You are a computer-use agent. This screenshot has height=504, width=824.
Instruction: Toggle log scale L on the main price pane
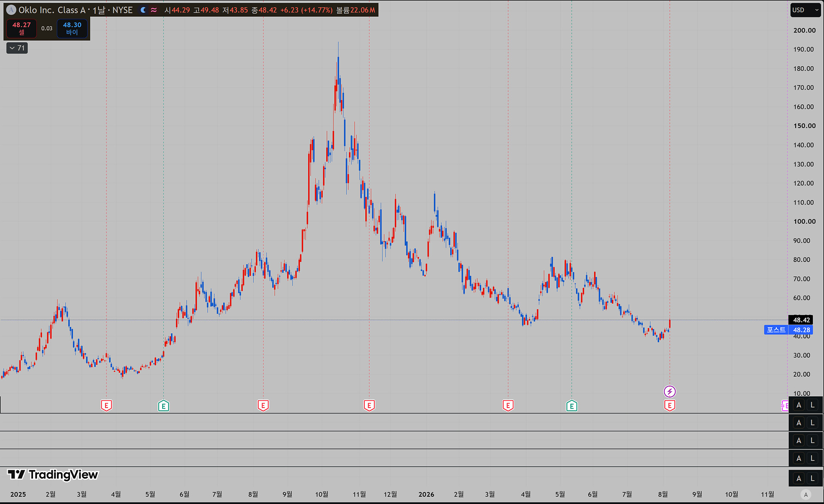(x=812, y=405)
